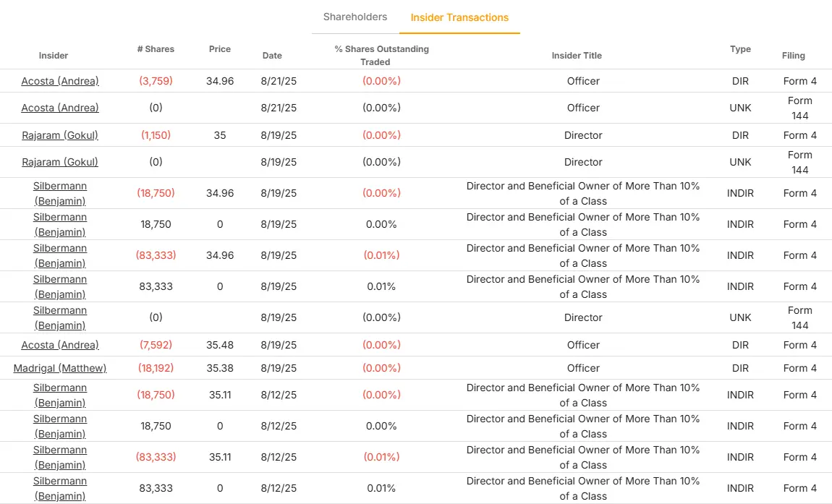832x504 pixels.
Task: Click the Date column header
Action: [x=272, y=56]
